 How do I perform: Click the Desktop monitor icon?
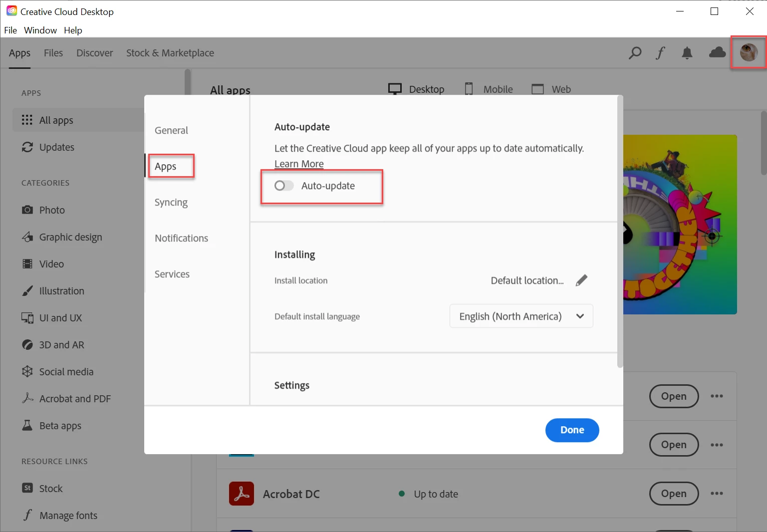(395, 89)
